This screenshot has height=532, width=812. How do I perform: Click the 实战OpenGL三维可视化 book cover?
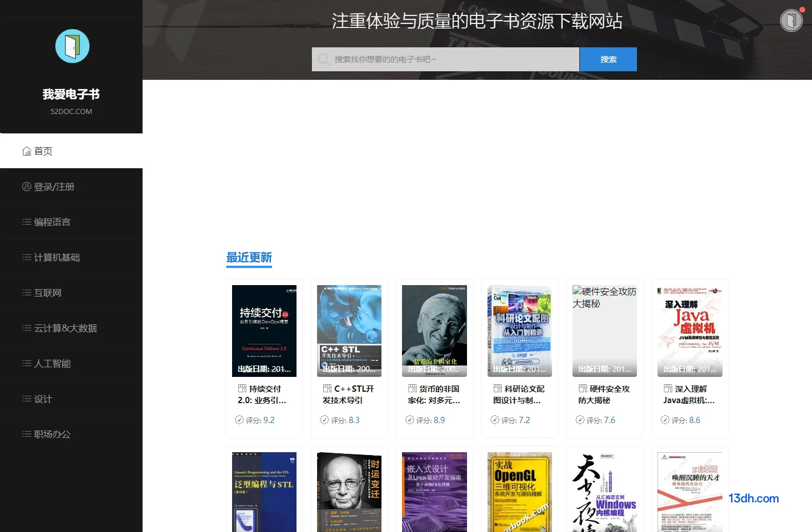(x=519, y=492)
